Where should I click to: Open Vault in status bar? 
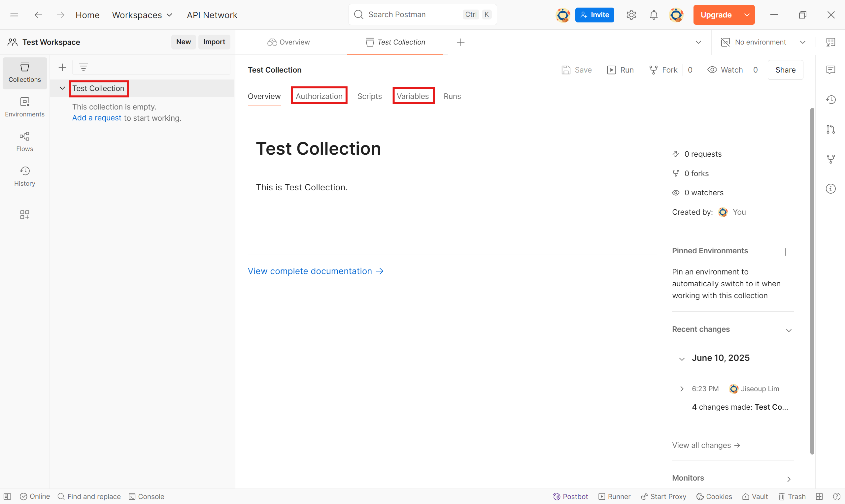tap(755, 496)
